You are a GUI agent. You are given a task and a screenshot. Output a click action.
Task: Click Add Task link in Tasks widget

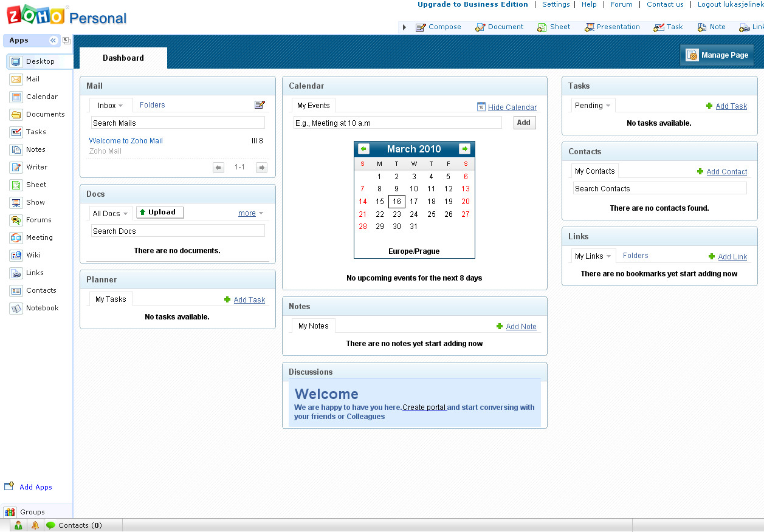tap(731, 106)
